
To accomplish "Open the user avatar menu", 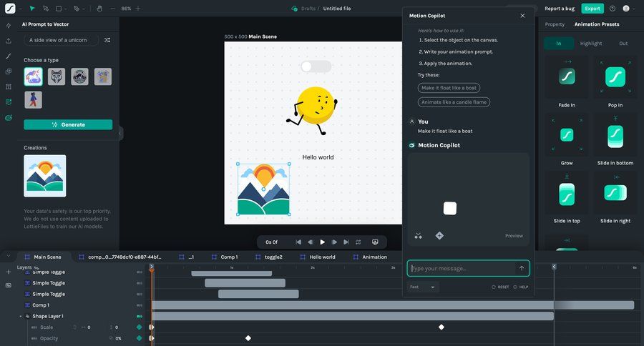I will point(626,8).
